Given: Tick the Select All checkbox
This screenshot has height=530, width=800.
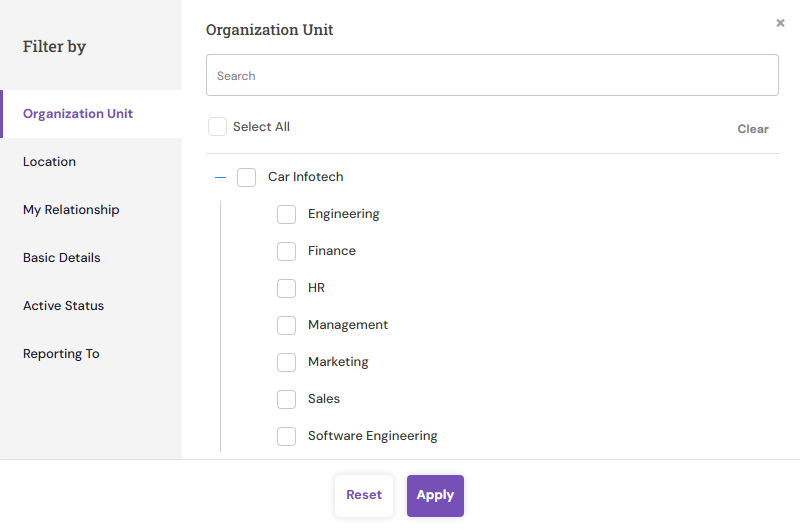Looking at the screenshot, I should [217, 127].
